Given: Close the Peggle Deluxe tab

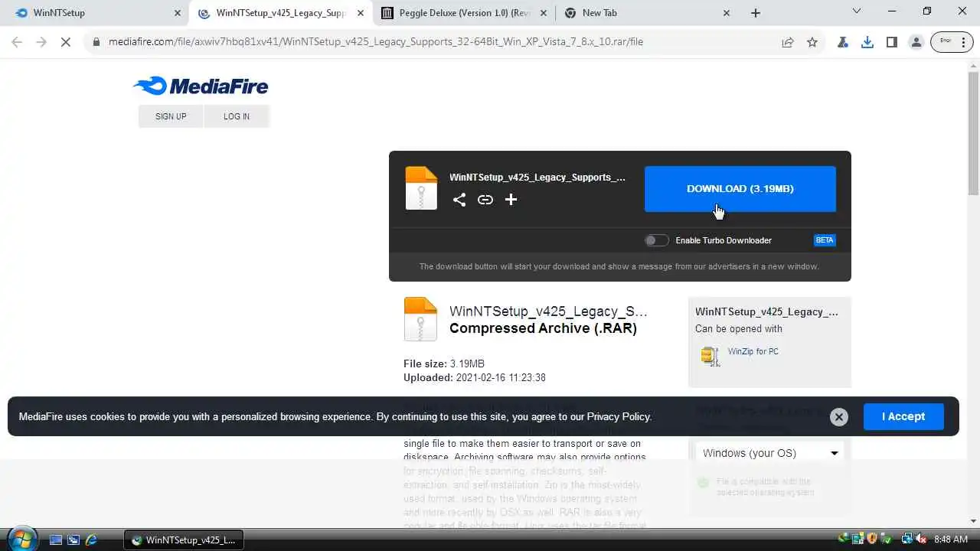Looking at the screenshot, I should [544, 13].
